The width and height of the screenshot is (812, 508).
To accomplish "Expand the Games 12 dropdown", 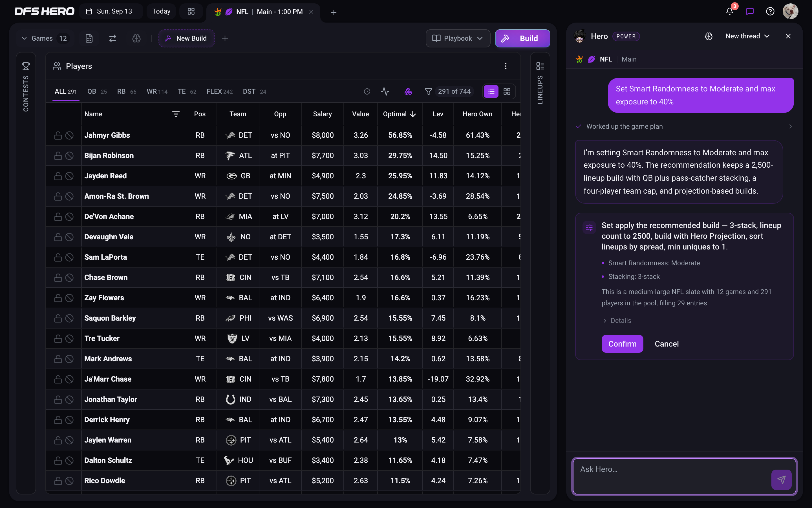I will point(44,38).
